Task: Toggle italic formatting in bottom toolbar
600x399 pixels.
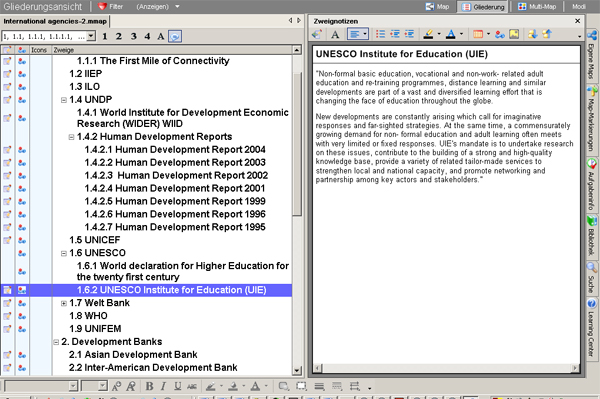Action: coord(163,386)
